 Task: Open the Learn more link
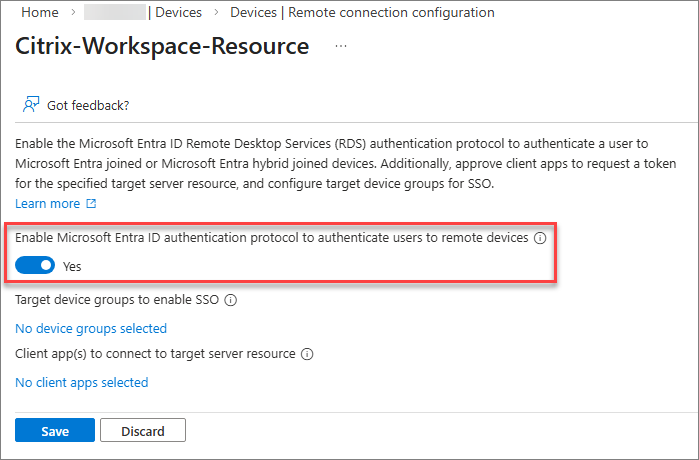(x=47, y=204)
